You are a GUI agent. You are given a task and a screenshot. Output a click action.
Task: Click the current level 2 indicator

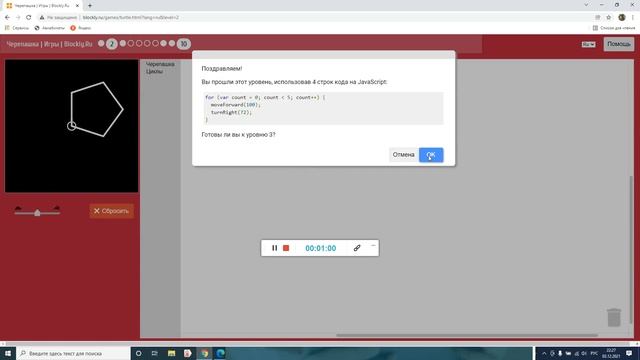tap(111, 44)
